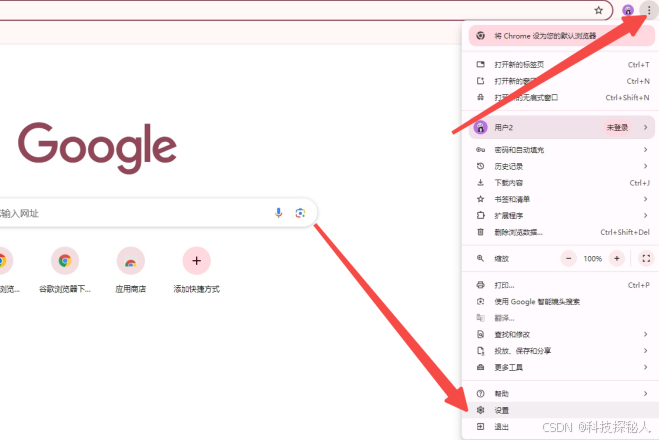Expand 帮助 submenu

(561, 393)
